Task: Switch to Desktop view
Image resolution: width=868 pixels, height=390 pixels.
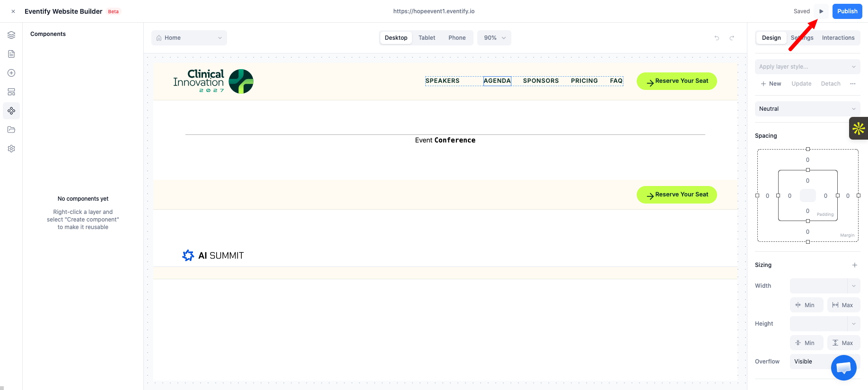Action: tap(396, 38)
